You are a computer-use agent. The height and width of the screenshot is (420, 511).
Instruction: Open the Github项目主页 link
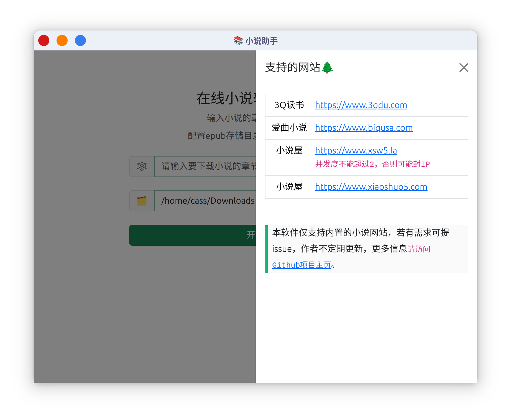pyautogui.click(x=302, y=265)
